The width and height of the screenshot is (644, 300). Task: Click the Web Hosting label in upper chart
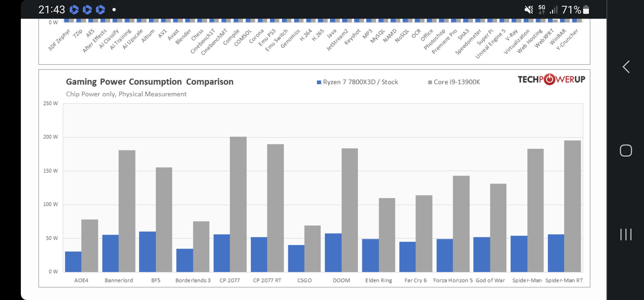tap(530, 41)
